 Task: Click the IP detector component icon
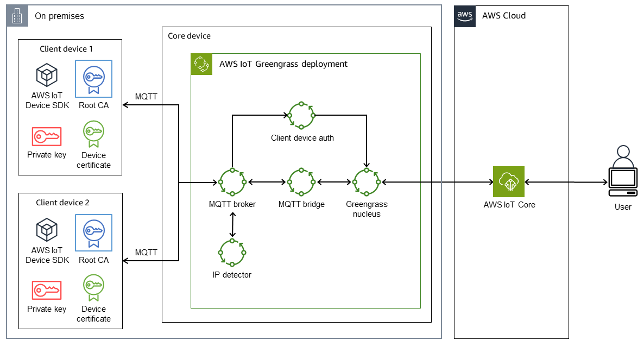(232, 253)
